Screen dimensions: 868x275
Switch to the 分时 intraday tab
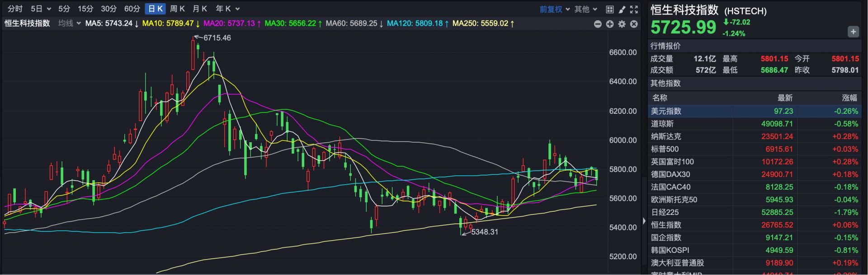click(15, 9)
